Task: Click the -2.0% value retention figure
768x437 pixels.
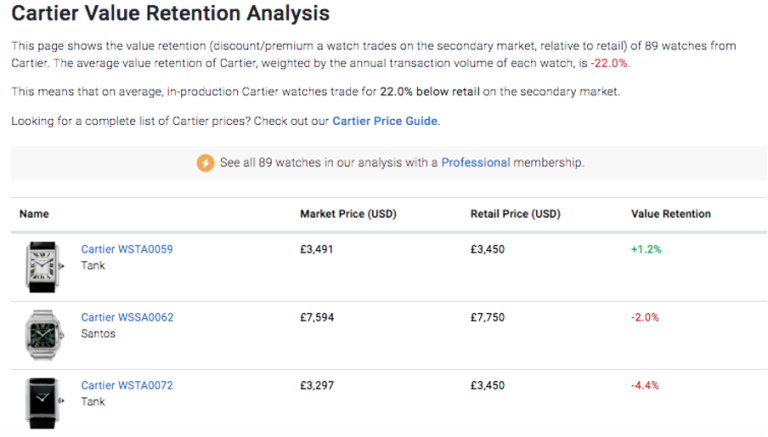Action: coord(645,317)
